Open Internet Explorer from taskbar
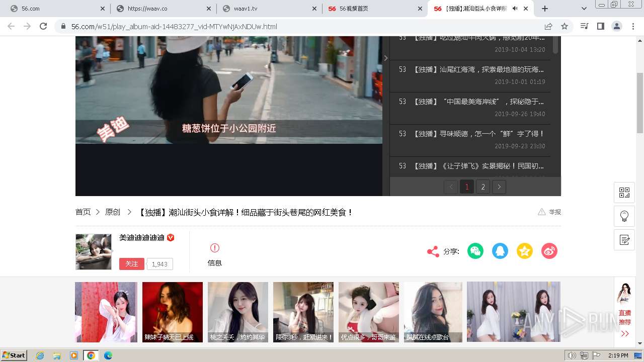The image size is (644, 362). coord(40,355)
